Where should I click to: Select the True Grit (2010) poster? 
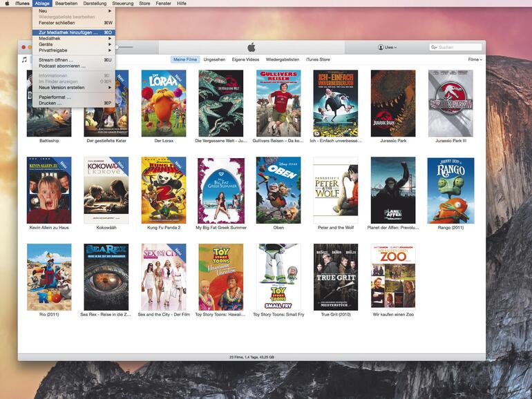coord(336,277)
